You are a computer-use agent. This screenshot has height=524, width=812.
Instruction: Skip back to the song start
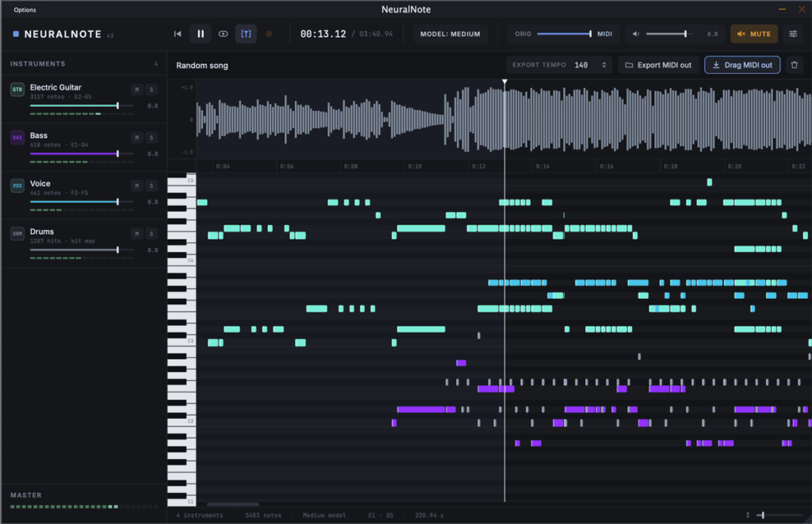point(178,33)
